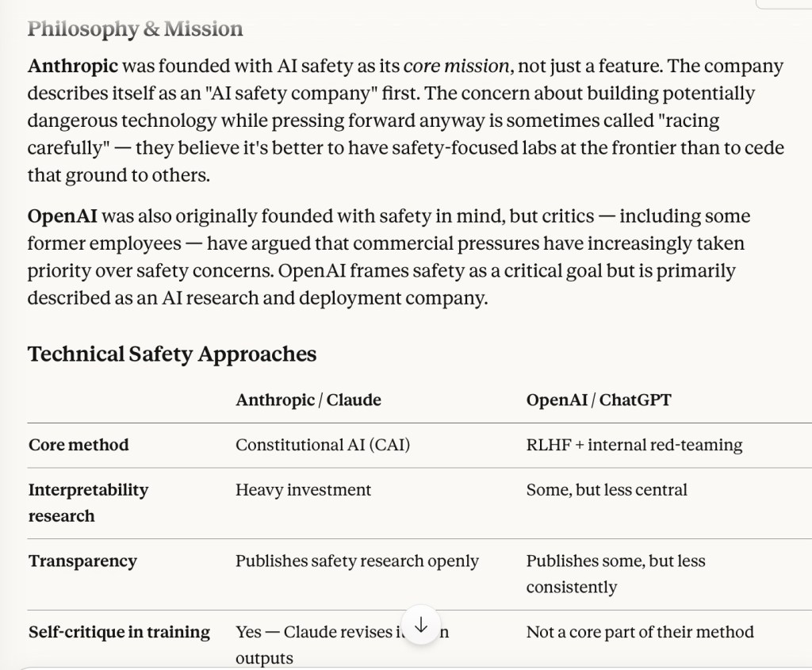Click 'Not a core part of their method' cell
Viewport: 812px width, 670px height.
[x=640, y=632]
